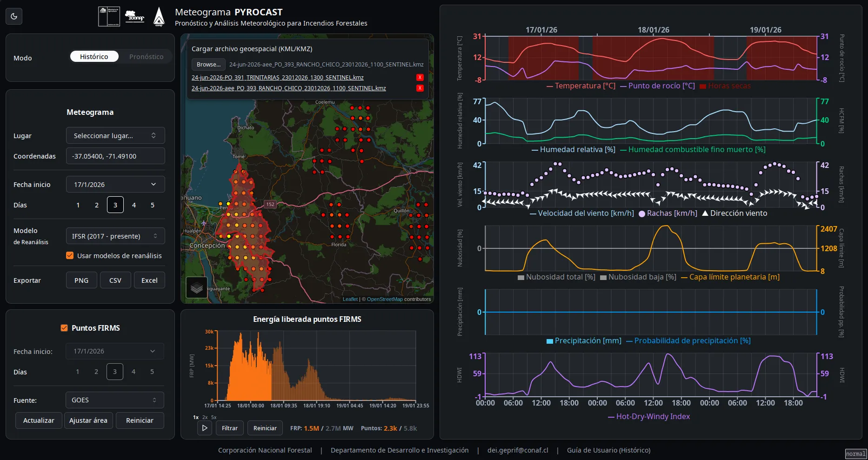Click Reiniciar next to Filtrar

pos(265,428)
